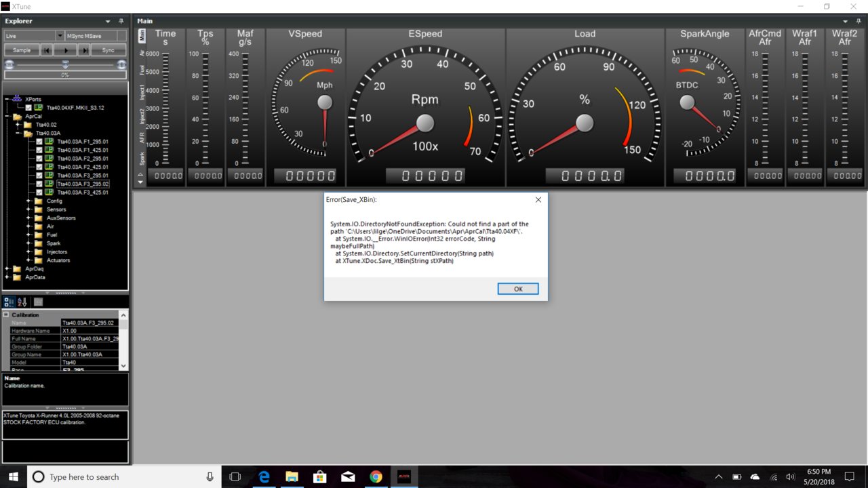Click the Sample button in Explorer
Screen dimensions: 868x488
pos(22,50)
